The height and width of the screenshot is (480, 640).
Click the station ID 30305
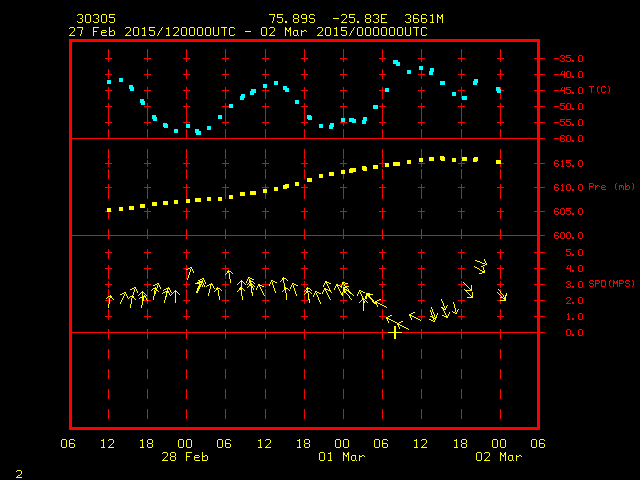point(96,19)
